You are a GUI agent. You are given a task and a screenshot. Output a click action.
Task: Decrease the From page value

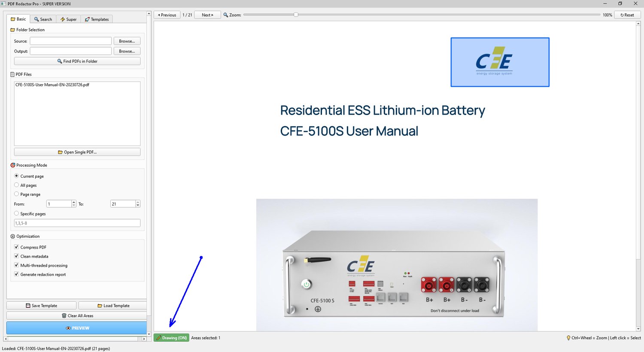[74, 206]
